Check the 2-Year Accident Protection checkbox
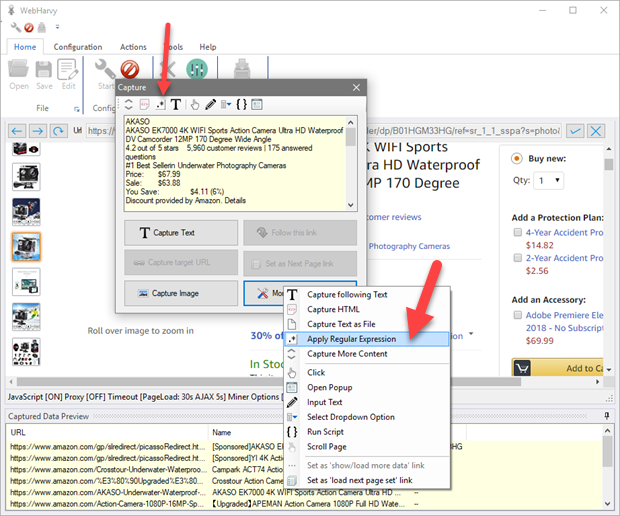620x516 pixels. (516, 257)
